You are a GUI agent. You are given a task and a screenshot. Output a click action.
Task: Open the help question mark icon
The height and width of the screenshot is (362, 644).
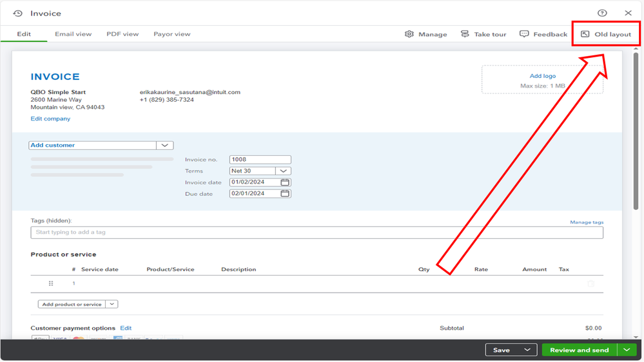tap(602, 13)
